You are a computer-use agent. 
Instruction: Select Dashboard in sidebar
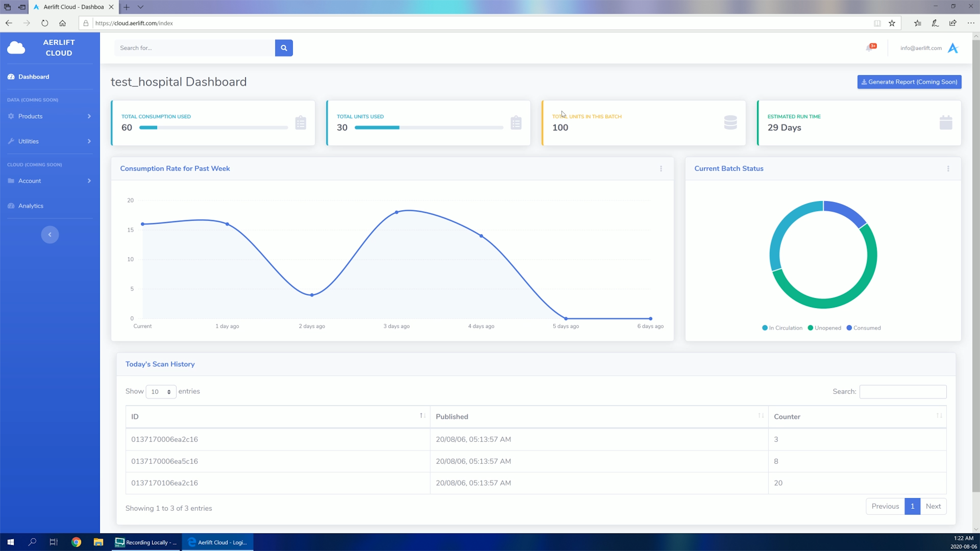tap(33, 77)
